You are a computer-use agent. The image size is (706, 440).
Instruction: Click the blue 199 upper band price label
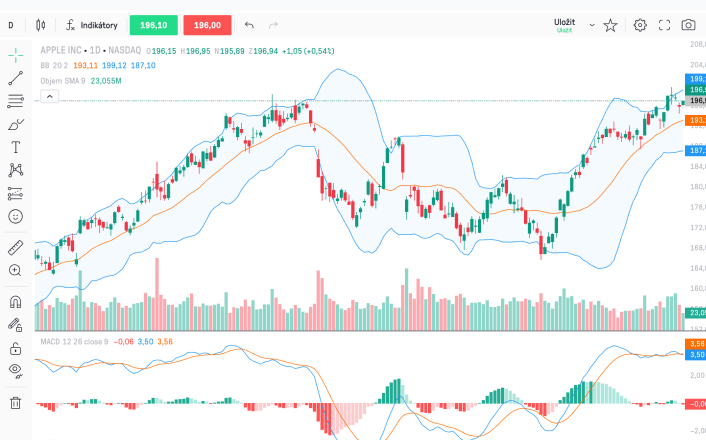pyautogui.click(x=695, y=79)
